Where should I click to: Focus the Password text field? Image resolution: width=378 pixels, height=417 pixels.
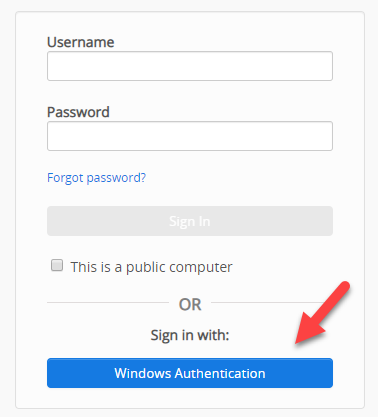tap(190, 136)
